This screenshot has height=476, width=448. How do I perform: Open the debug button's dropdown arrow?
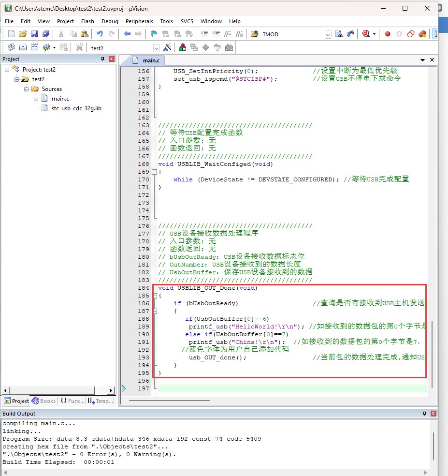point(374,34)
